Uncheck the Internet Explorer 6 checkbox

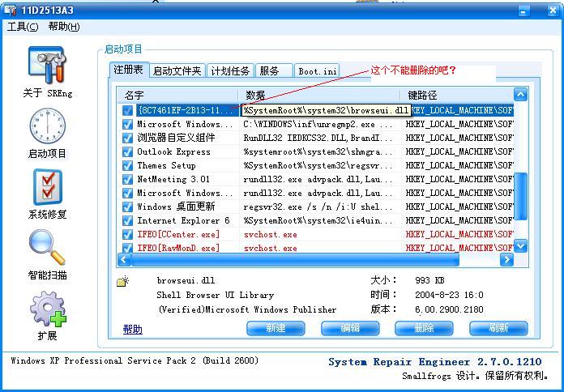coord(127,220)
